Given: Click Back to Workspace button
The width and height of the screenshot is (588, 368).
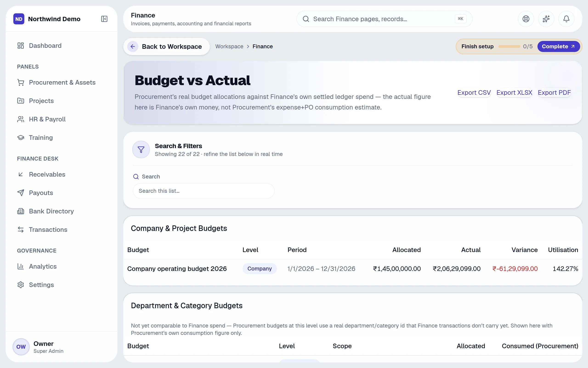Looking at the screenshot, I should (167, 46).
